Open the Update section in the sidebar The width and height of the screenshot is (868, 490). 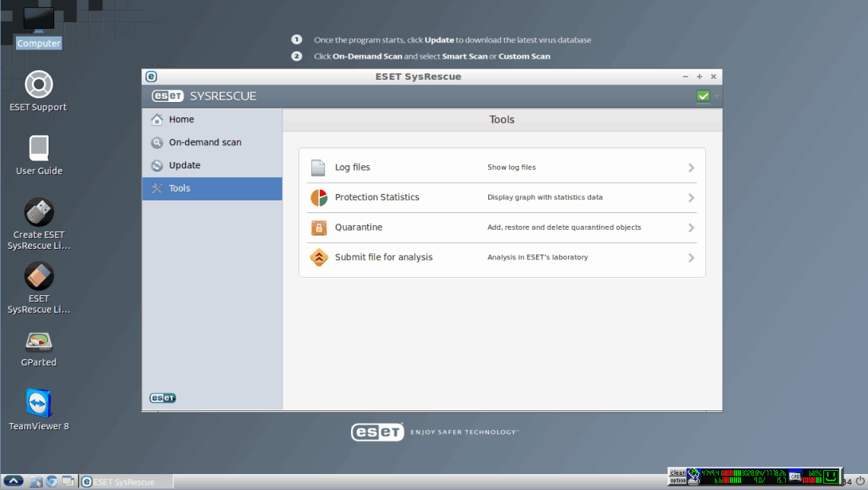[x=212, y=165]
